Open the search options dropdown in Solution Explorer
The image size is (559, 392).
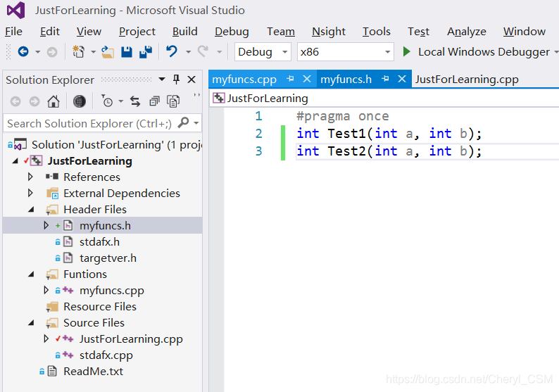point(196,123)
